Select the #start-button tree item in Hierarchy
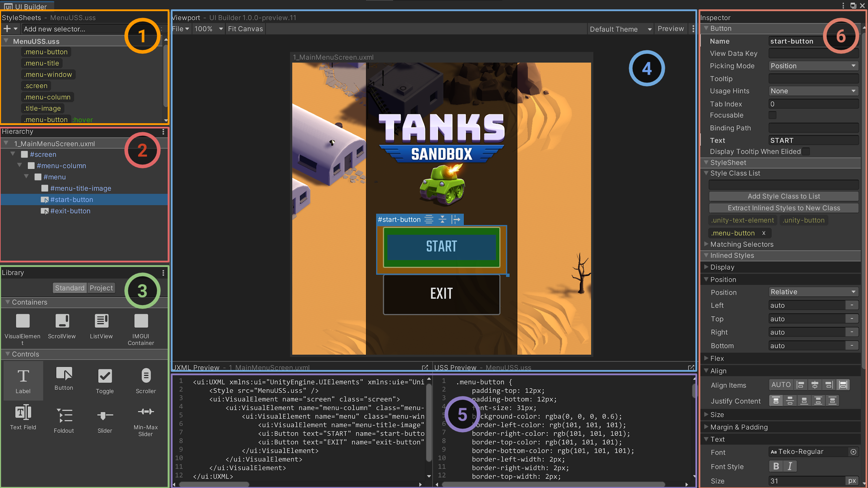 72,199
